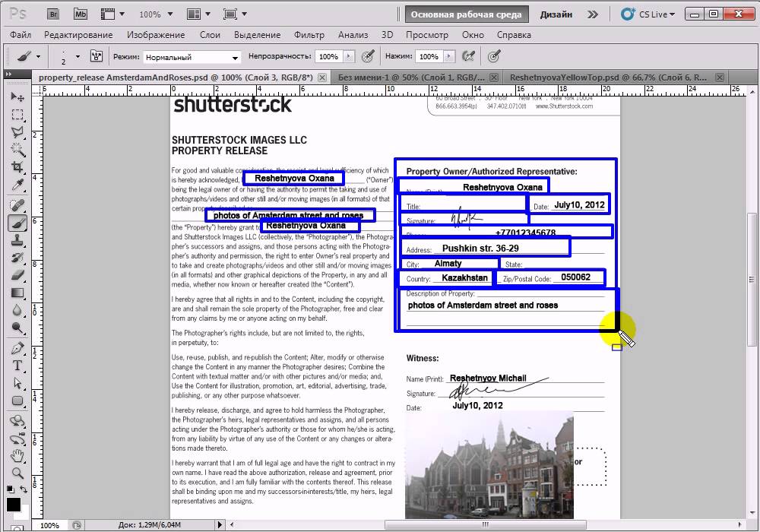Image resolution: width=760 pixels, height=532 pixels.
Task: Enable airbrush mode
Action: point(468,56)
